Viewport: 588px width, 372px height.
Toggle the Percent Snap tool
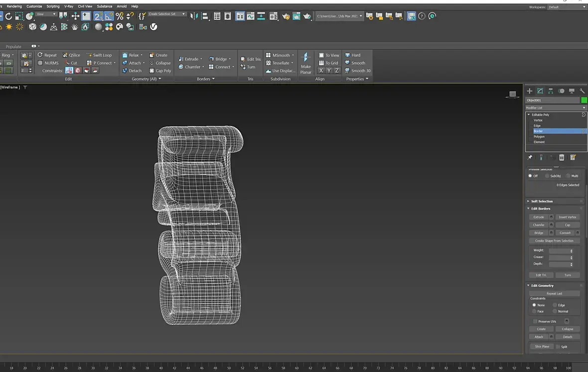pos(120,16)
